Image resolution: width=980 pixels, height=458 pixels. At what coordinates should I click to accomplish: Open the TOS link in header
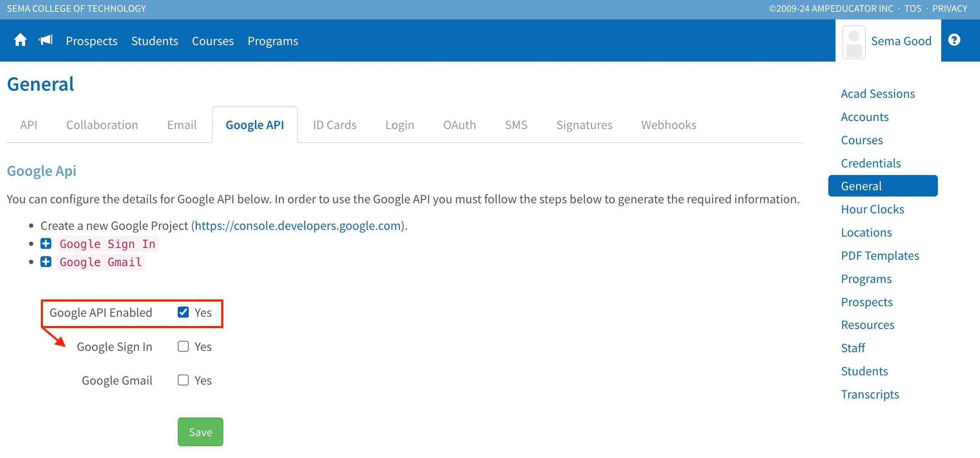(913, 8)
